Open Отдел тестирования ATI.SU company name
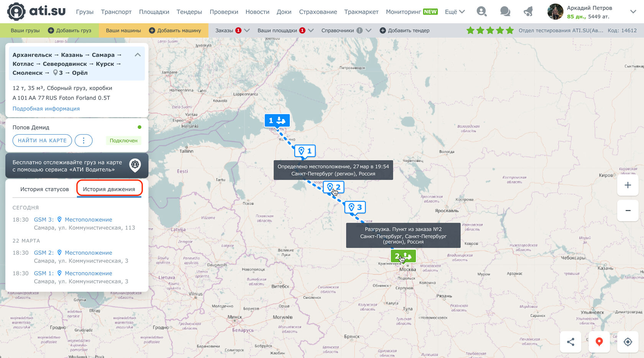This screenshot has height=358, width=644. pos(561,30)
